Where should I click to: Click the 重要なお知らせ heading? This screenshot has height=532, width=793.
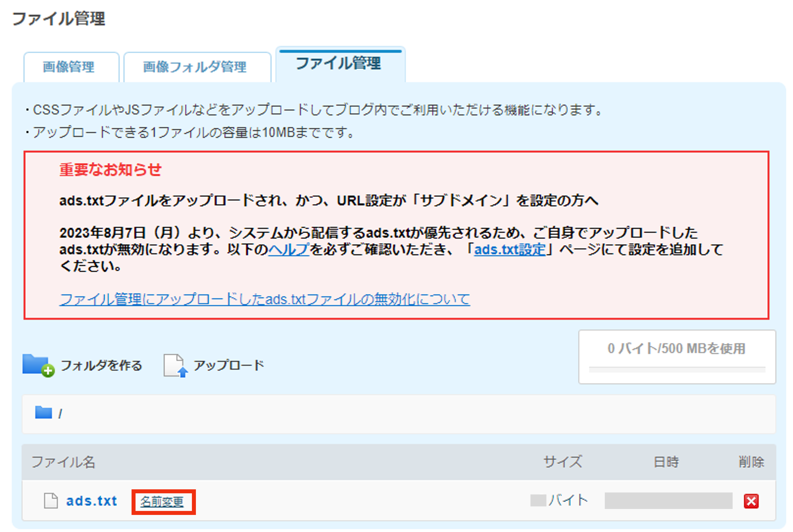(110, 169)
